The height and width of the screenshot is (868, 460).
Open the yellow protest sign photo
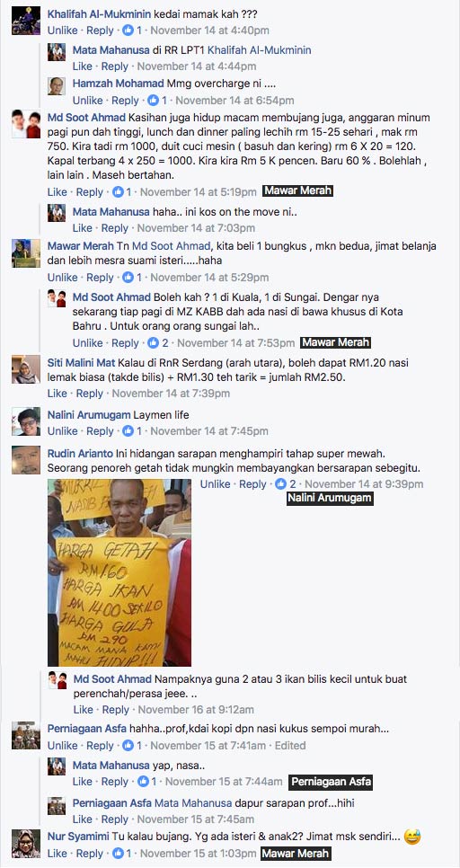coord(119,572)
